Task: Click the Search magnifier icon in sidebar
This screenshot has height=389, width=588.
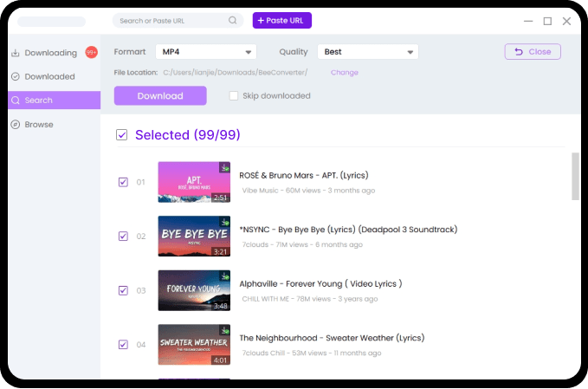Action: (16, 100)
